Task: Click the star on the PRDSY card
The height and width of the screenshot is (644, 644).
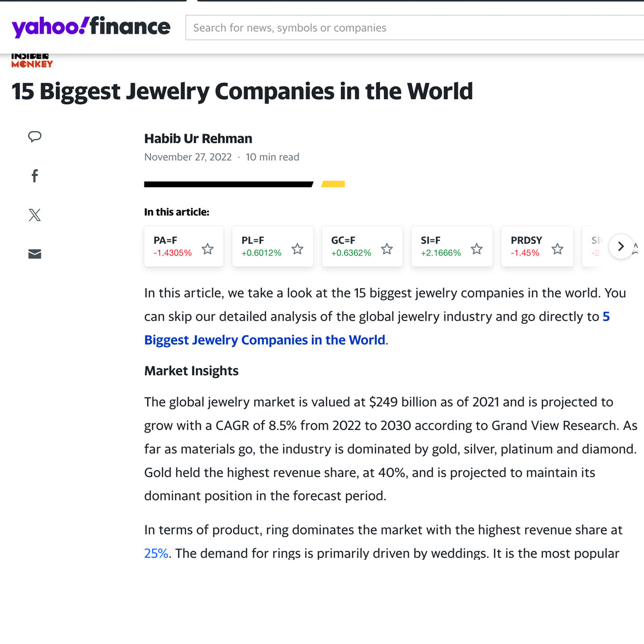Action: pyautogui.click(x=557, y=248)
